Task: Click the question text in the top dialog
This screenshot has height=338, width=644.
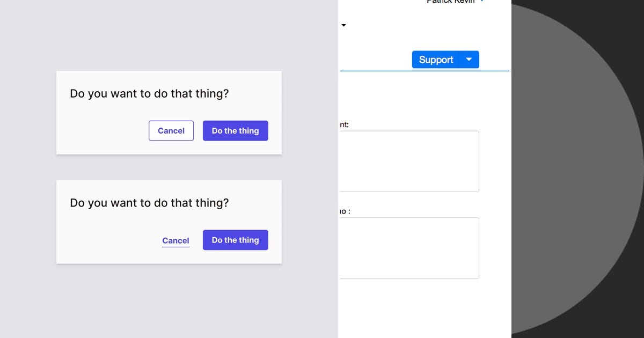Action: [149, 93]
